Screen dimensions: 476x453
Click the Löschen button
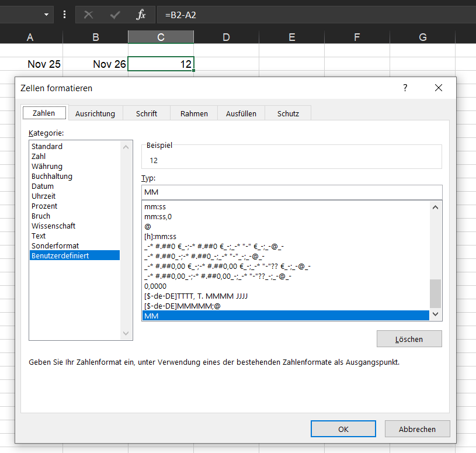pyautogui.click(x=409, y=339)
